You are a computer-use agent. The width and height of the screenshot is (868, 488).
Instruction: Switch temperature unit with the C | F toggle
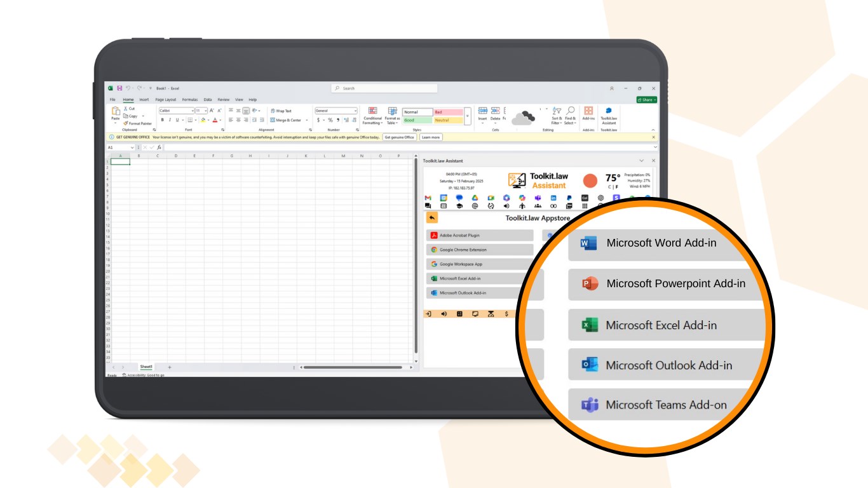click(613, 187)
